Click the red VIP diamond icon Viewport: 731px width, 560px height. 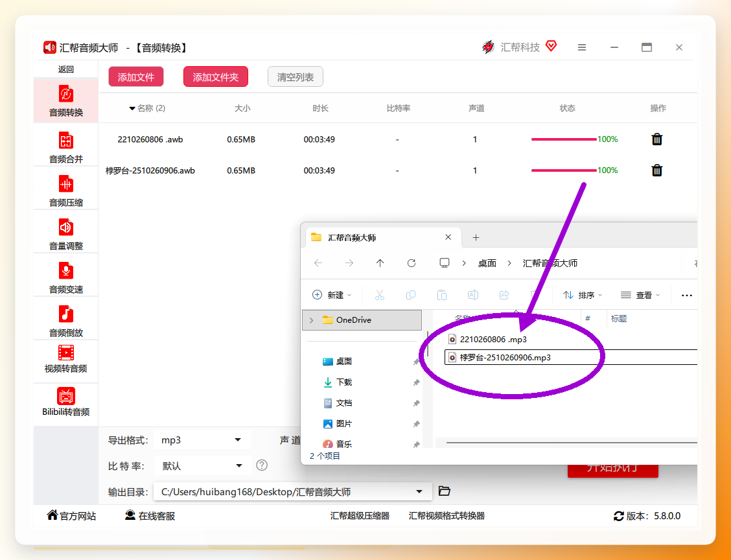click(551, 46)
